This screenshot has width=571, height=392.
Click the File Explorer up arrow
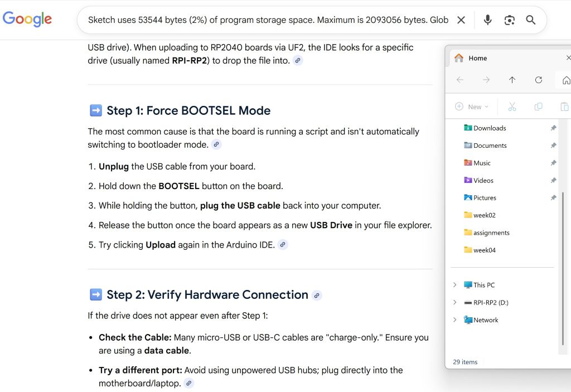pyautogui.click(x=512, y=80)
